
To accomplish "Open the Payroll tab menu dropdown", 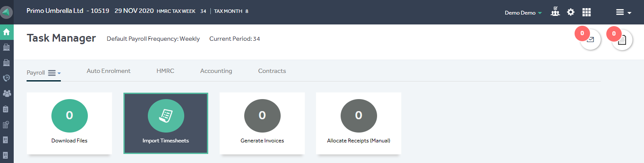I will tap(54, 73).
